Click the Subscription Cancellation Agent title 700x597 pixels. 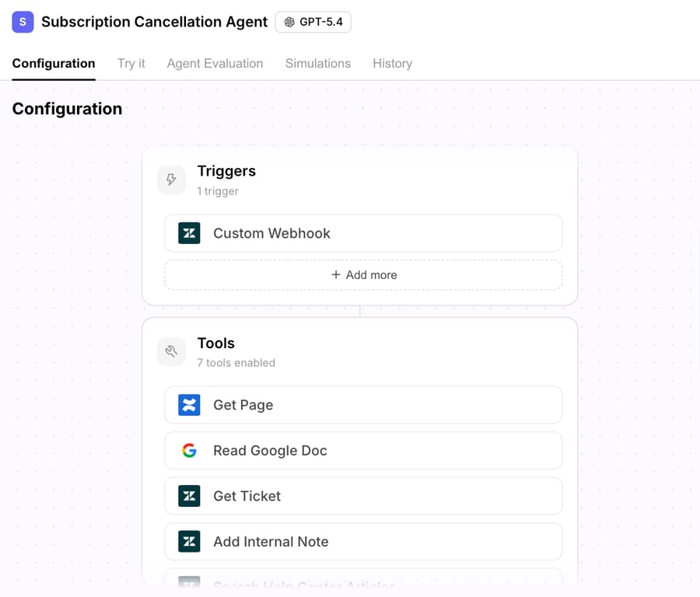click(x=155, y=22)
